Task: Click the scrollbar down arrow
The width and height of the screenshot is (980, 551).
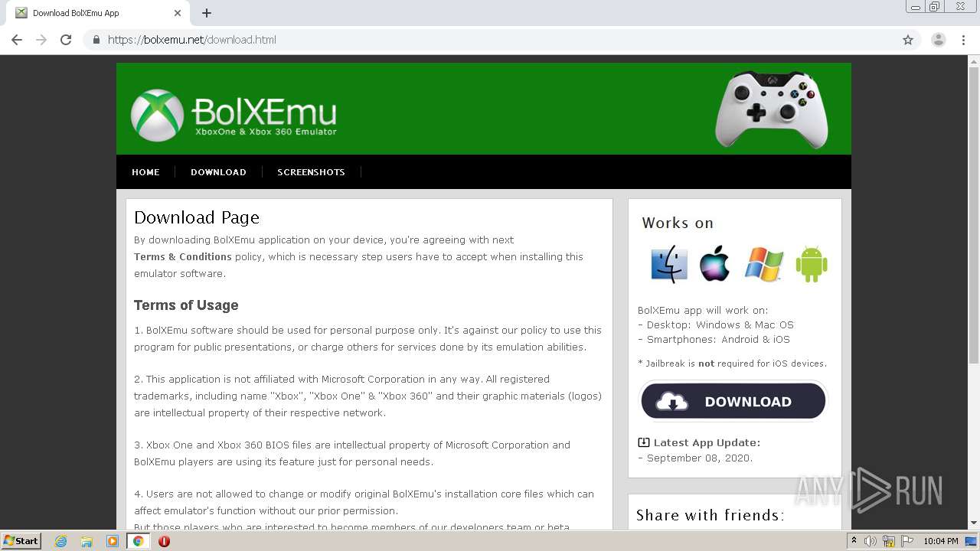Action: [x=974, y=523]
